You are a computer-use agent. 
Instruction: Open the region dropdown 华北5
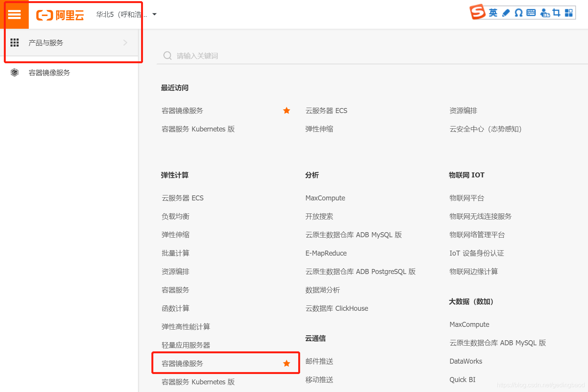tap(126, 15)
